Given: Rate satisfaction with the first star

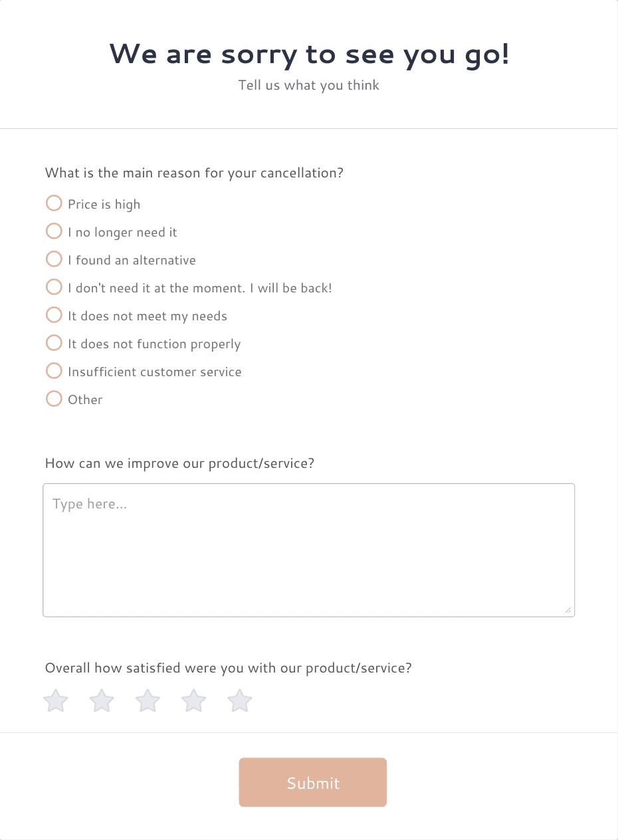Looking at the screenshot, I should tap(56, 700).
